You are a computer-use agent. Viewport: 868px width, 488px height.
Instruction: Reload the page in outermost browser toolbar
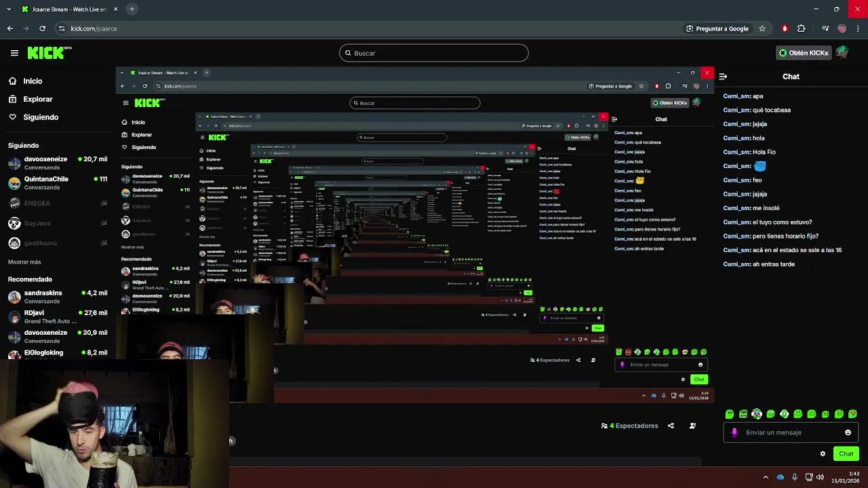(42, 28)
